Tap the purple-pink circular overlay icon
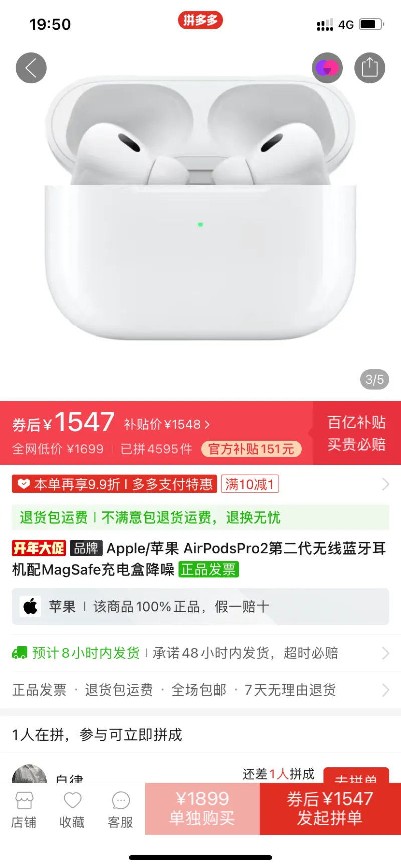The height and width of the screenshot is (868, 401). (x=327, y=68)
